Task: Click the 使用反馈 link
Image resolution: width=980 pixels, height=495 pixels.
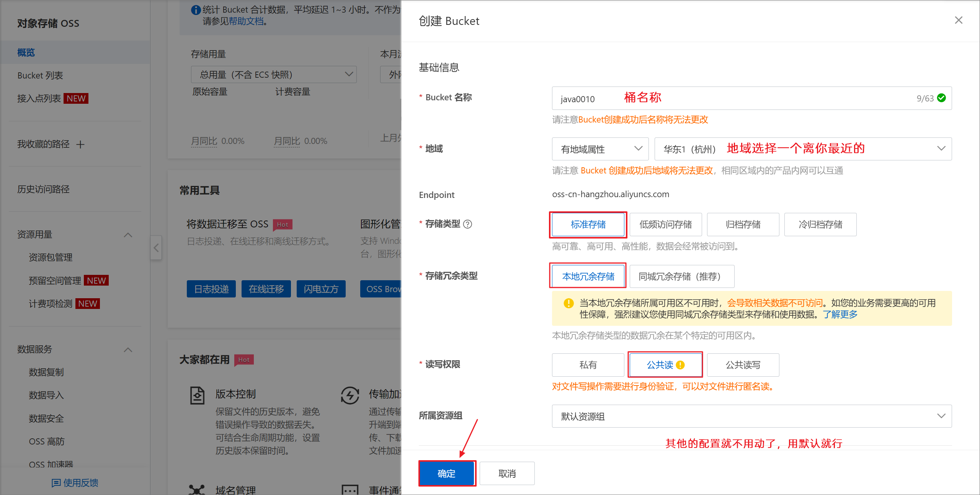Action: tap(81, 483)
